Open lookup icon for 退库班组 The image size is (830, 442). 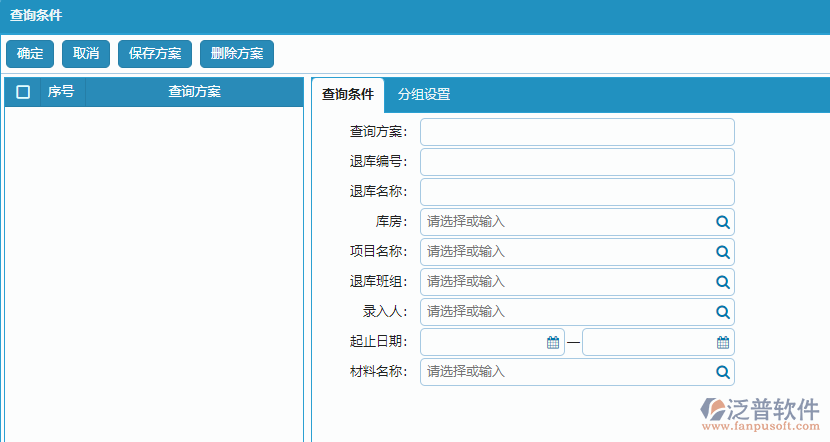click(722, 282)
